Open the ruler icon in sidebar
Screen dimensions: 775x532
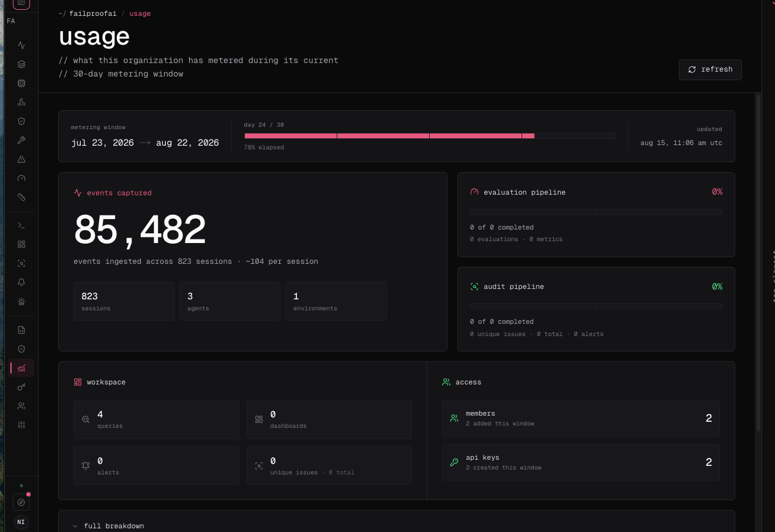(x=21, y=197)
